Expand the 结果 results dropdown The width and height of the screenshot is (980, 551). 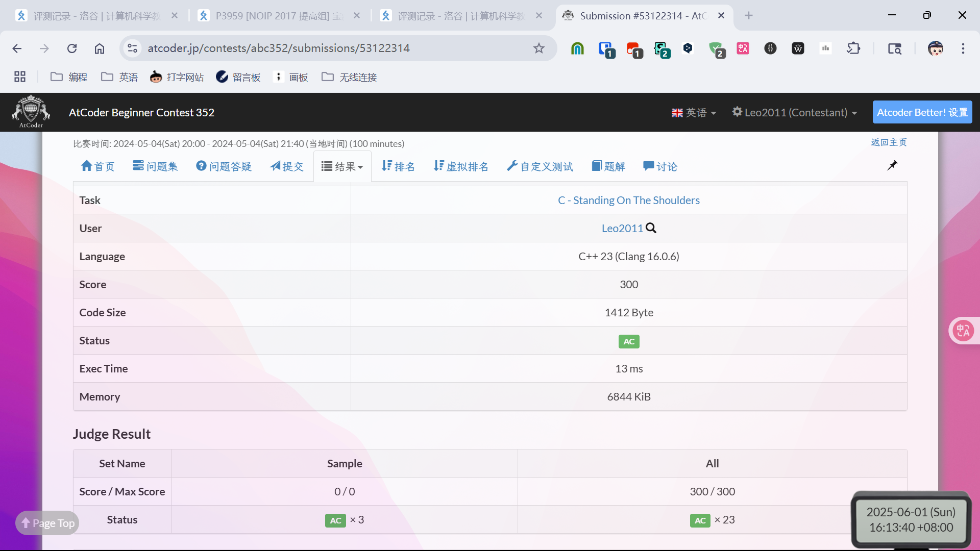(342, 166)
